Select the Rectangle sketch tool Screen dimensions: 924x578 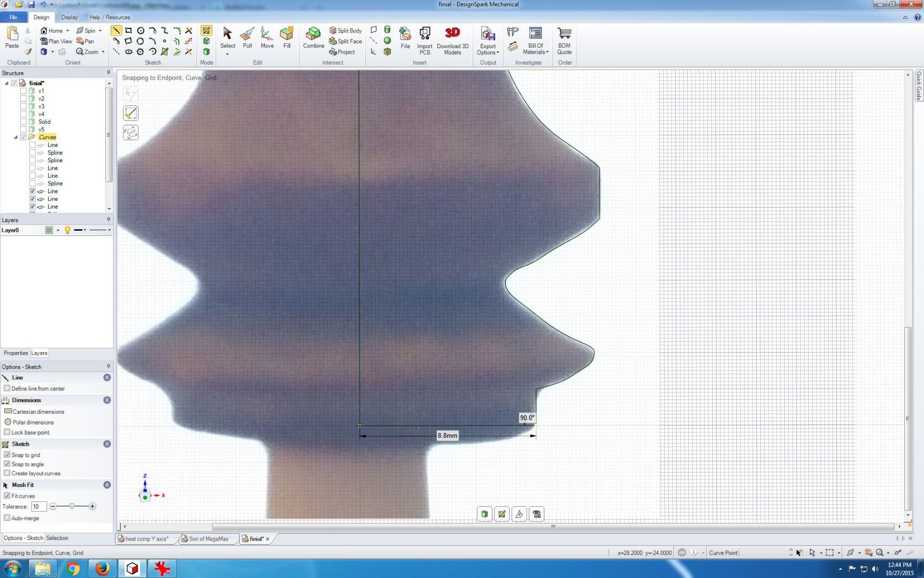tap(128, 31)
